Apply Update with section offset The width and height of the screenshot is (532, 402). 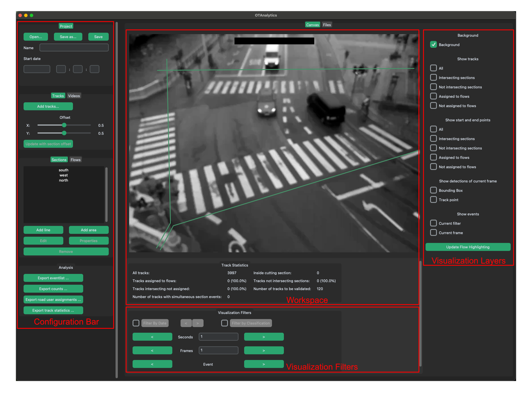48,144
